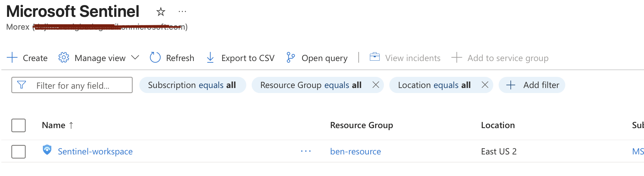Click the Morex tenant name text

[18, 27]
